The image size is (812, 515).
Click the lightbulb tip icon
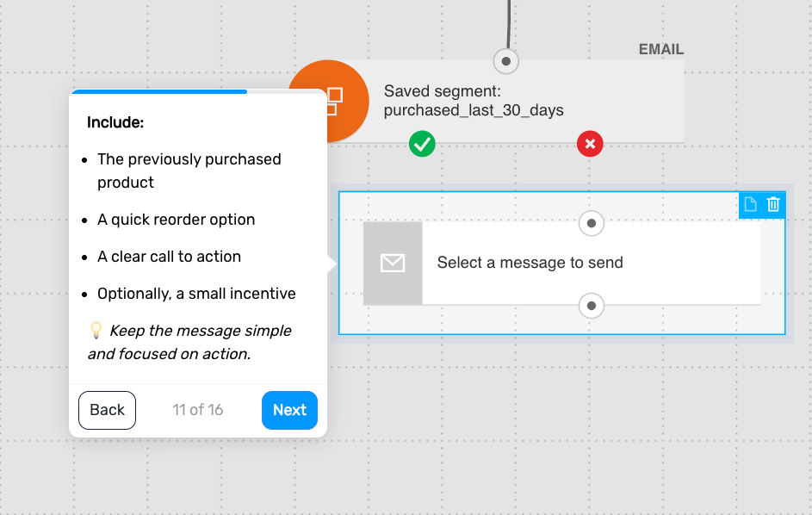[96, 331]
